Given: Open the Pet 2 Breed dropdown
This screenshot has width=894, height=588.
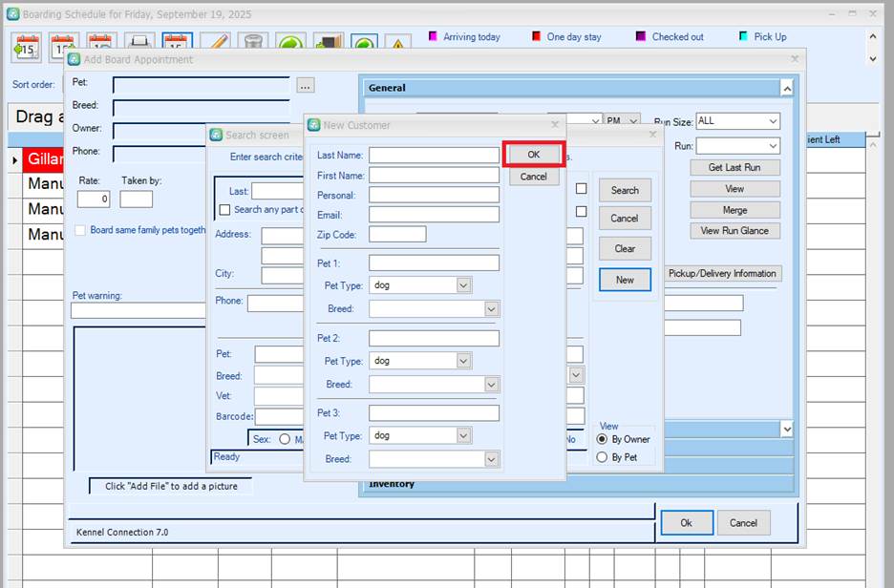Looking at the screenshot, I should tap(491, 385).
